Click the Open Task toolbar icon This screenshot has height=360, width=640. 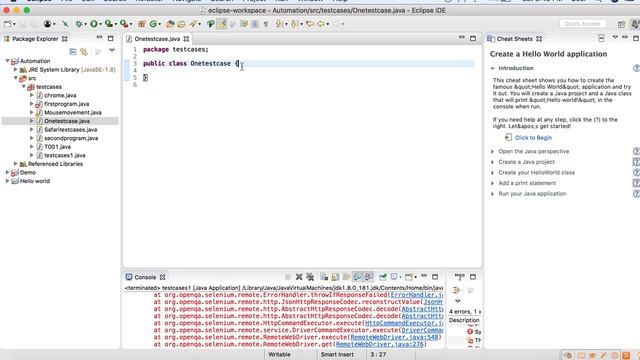pos(181,24)
